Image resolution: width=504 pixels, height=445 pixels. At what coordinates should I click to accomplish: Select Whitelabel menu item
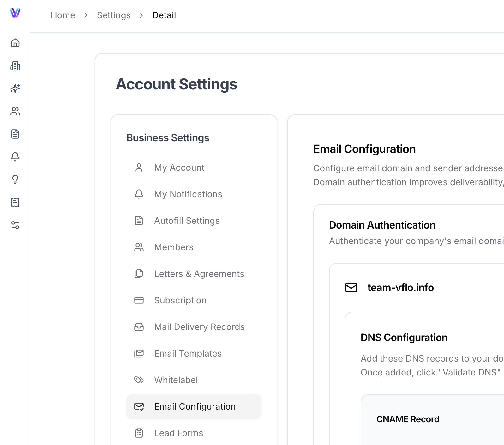point(176,380)
